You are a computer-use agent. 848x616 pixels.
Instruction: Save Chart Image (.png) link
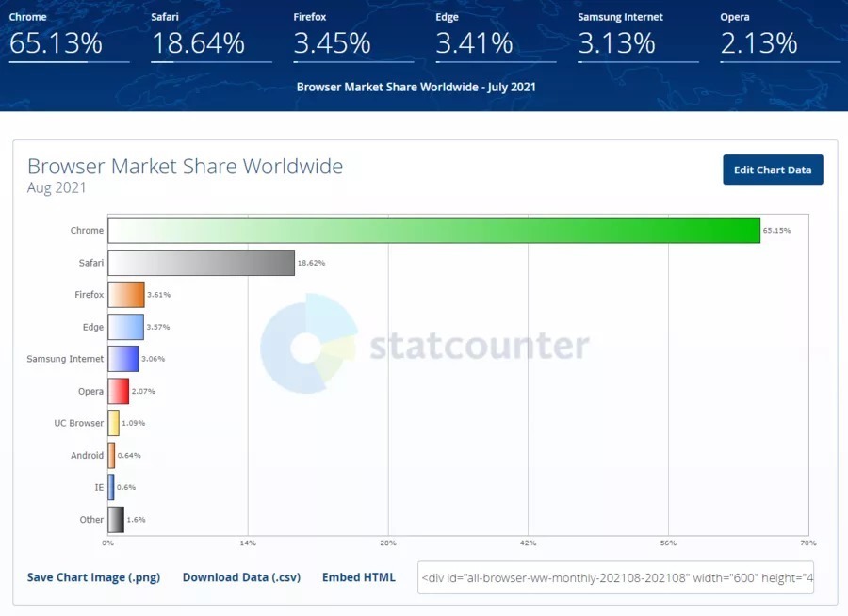click(x=93, y=577)
